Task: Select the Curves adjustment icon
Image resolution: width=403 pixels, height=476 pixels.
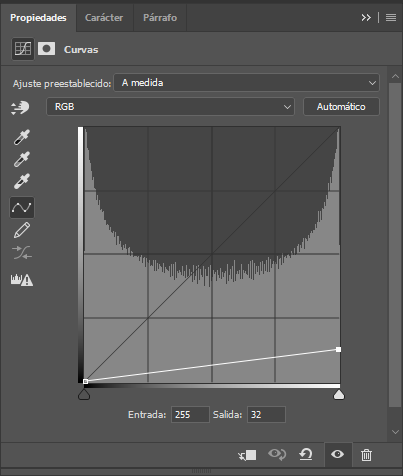Action: click(x=23, y=49)
